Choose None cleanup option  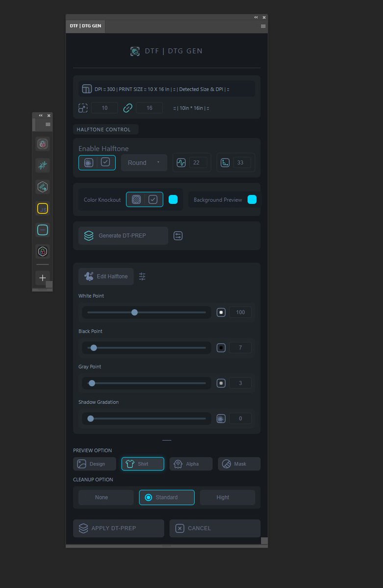tap(106, 497)
